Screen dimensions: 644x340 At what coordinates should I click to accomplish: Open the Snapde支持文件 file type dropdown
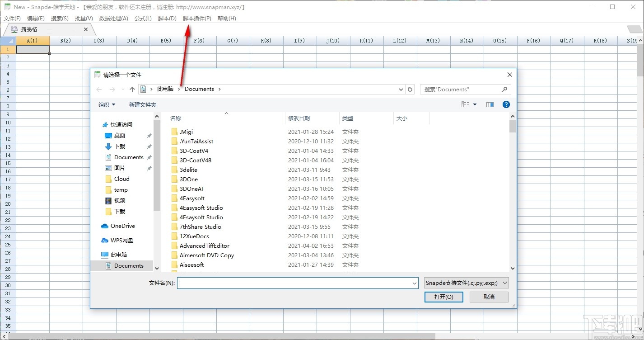point(467,283)
